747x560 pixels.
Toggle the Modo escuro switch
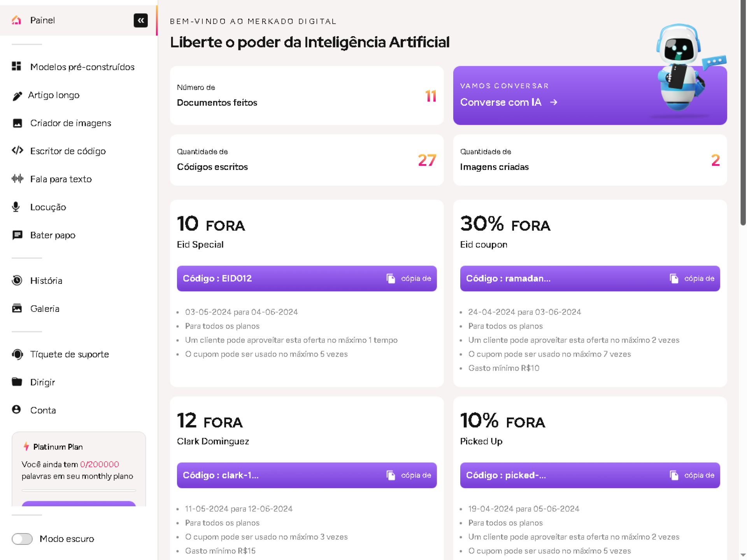(x=22, y=539)
